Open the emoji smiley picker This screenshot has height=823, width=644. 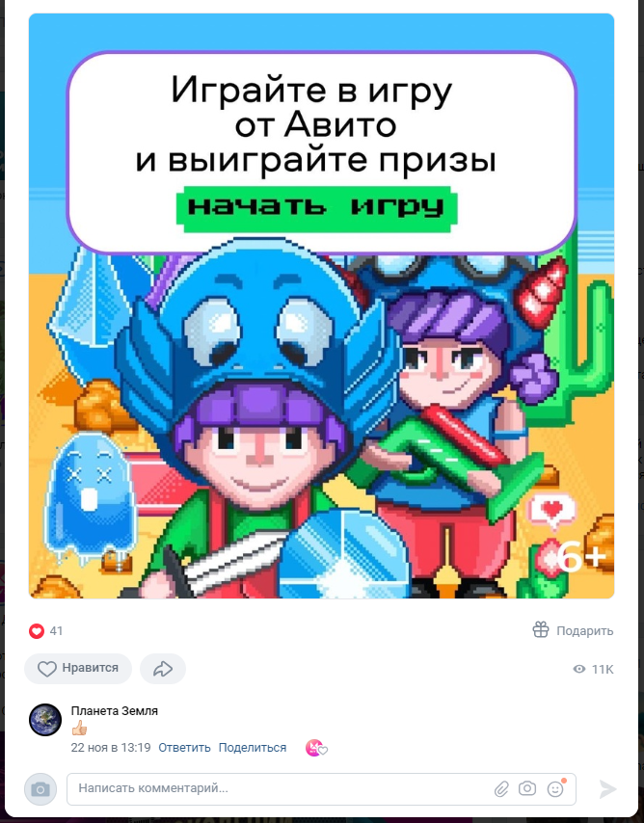point(555,788)
